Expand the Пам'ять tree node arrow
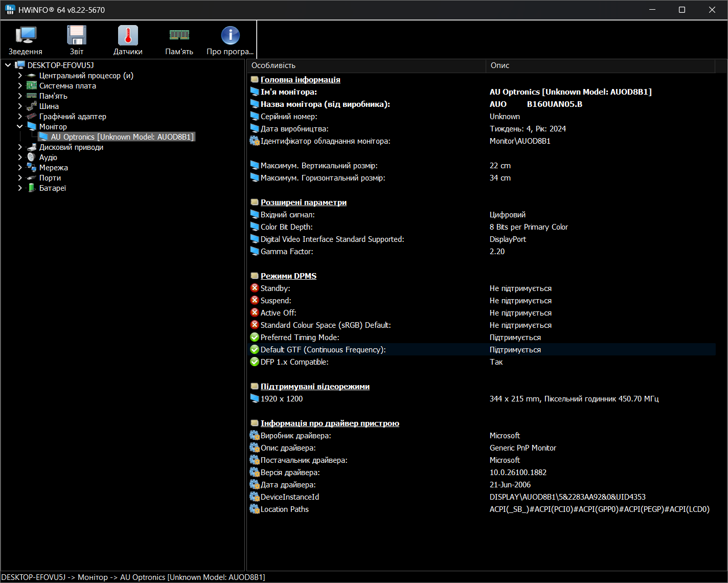 [x=20, y=96]
